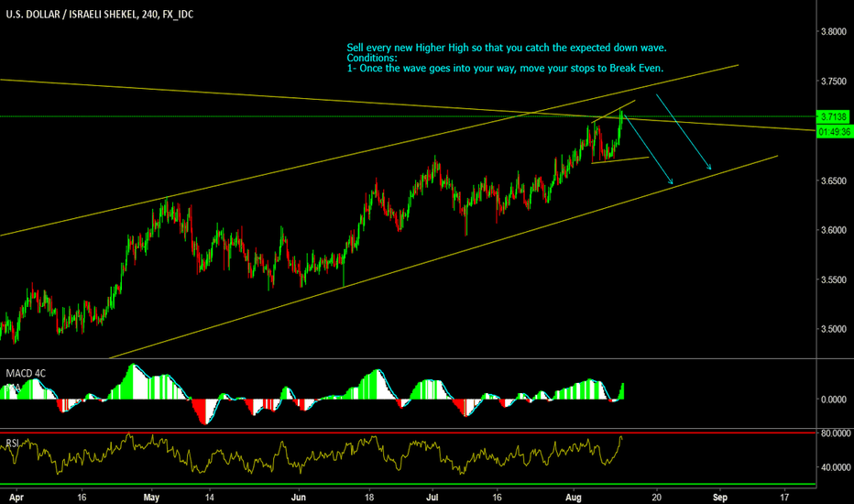
Task: Click the 14 date label on time axis
Action: (210, 498)
